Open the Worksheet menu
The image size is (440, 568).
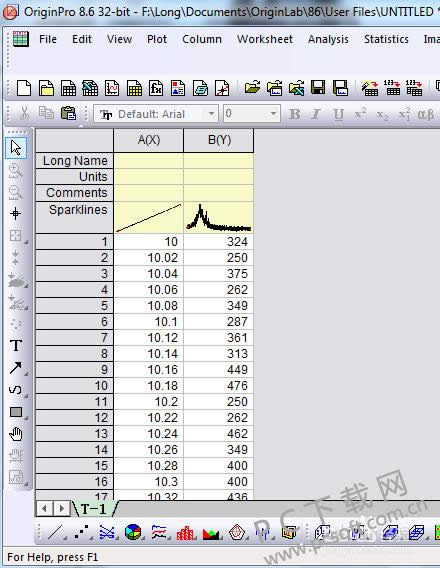click(265, 39)
